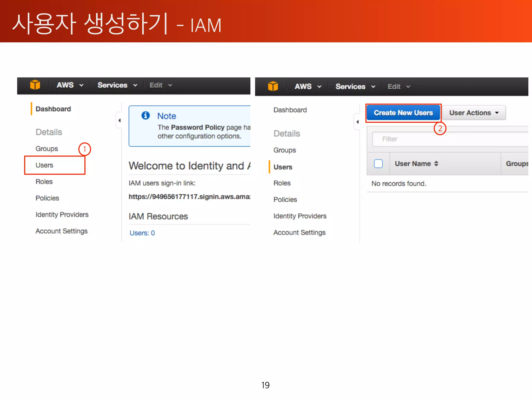
Task: Click the Filter input field
Action: (450, 139)
